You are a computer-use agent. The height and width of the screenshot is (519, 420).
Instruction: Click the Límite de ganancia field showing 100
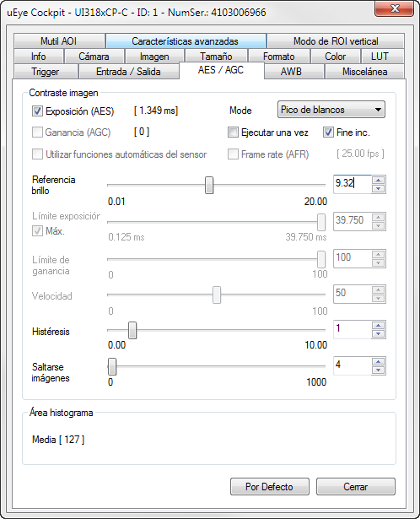[353, 258]
